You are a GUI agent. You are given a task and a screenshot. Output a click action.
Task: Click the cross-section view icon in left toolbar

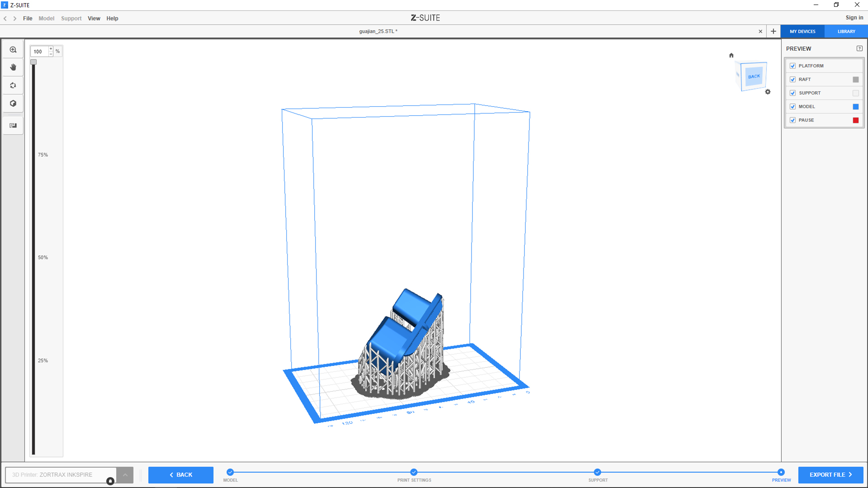pos(13,126)
